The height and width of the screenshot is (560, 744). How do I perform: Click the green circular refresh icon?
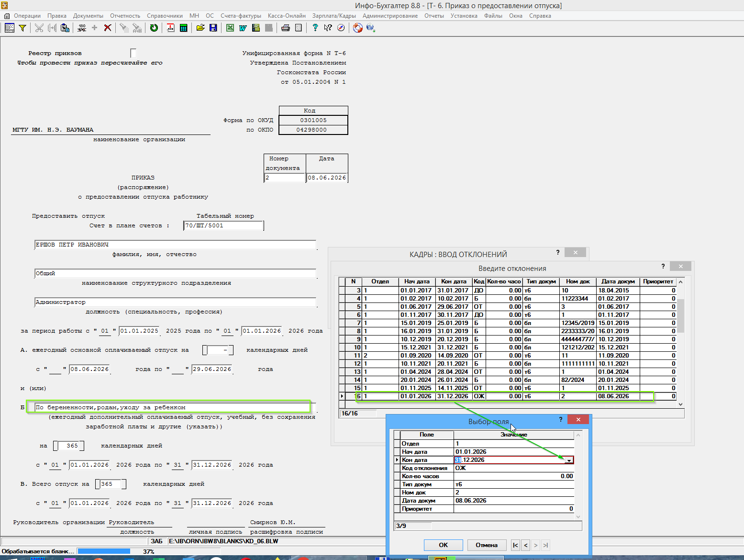tap(154, 28)
